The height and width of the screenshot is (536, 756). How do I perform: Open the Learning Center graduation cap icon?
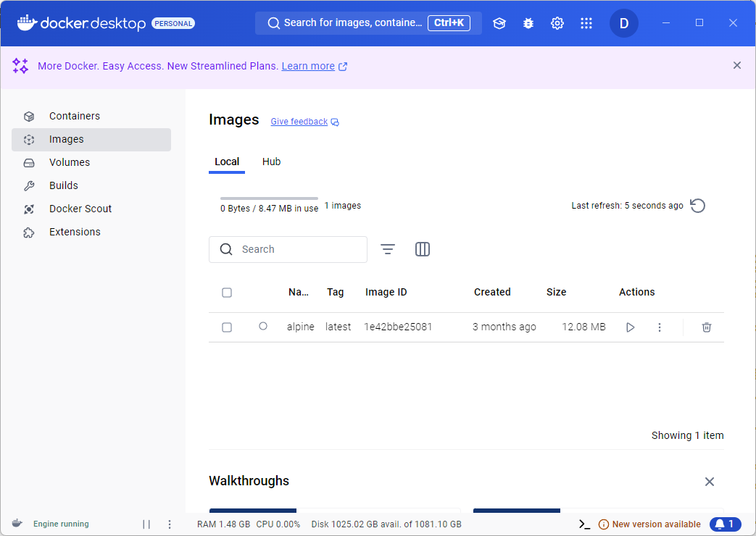[x=499, y=23]
